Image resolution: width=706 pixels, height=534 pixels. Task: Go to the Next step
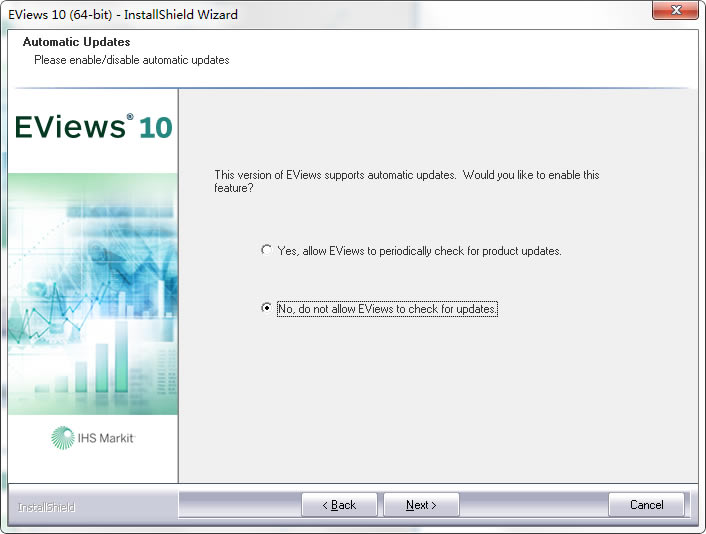coord(421,505)
